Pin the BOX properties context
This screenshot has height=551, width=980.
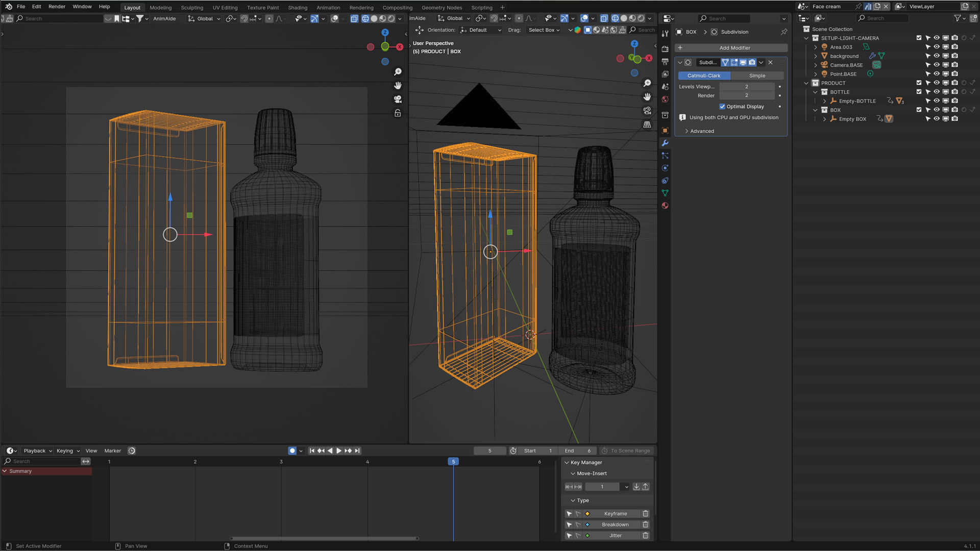click(783, 32)
